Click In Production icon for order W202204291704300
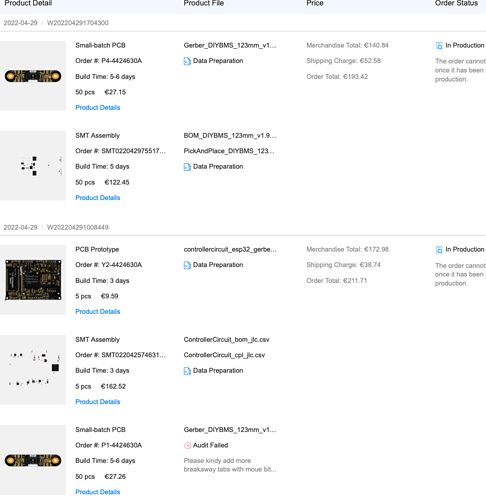Viewport: 486px width, 499px height. tap(439, 46)
